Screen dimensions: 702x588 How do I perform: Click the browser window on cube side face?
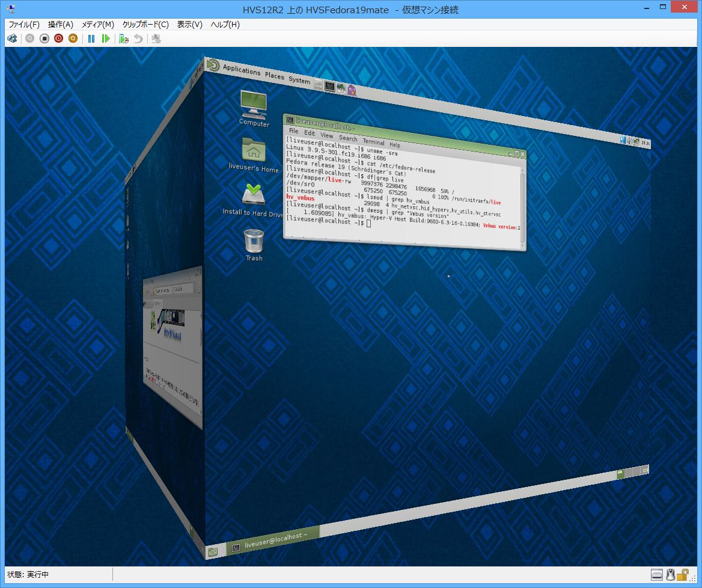[172, 348]
